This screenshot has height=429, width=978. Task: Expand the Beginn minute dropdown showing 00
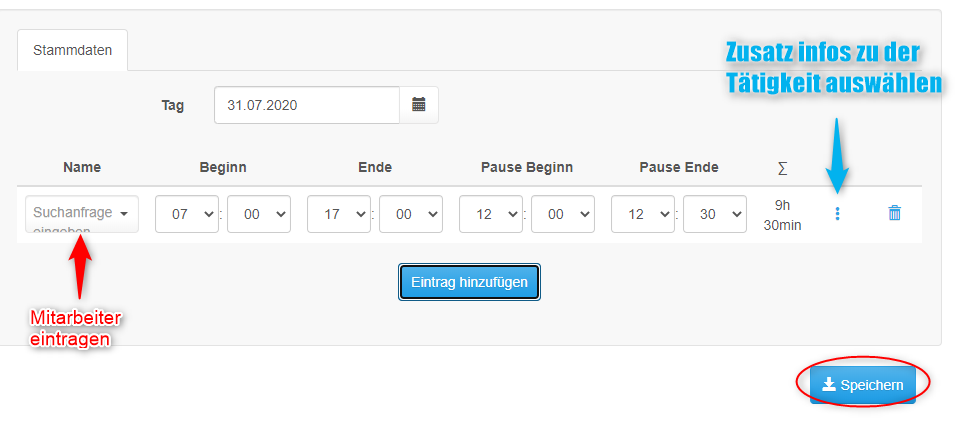259,214
